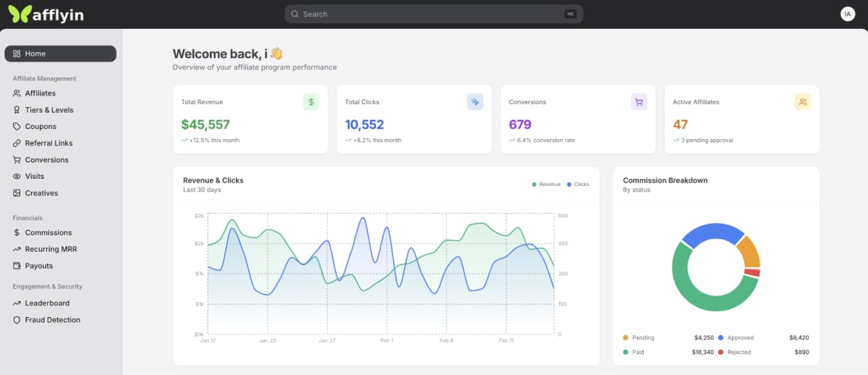Select Home in the sidebar

click(60, 54)
